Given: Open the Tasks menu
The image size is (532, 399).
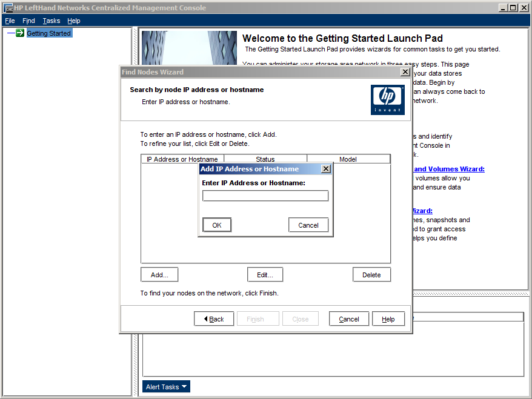Looking at the screenshot, I should click(52, 21).
